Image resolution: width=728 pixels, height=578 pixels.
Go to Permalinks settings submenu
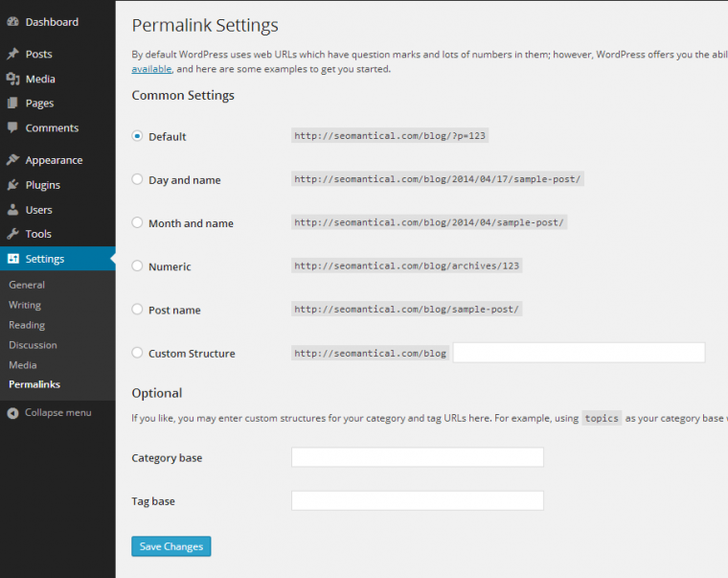tap(34, 384)
